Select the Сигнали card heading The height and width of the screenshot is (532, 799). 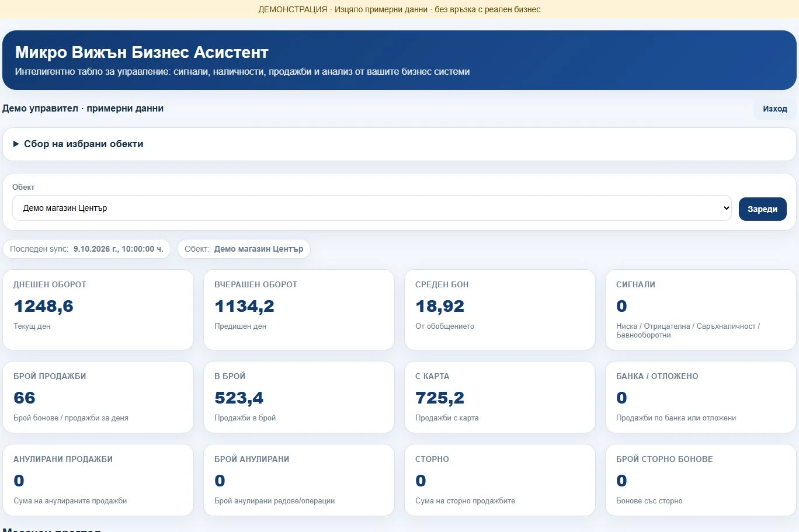pos(635,284)
